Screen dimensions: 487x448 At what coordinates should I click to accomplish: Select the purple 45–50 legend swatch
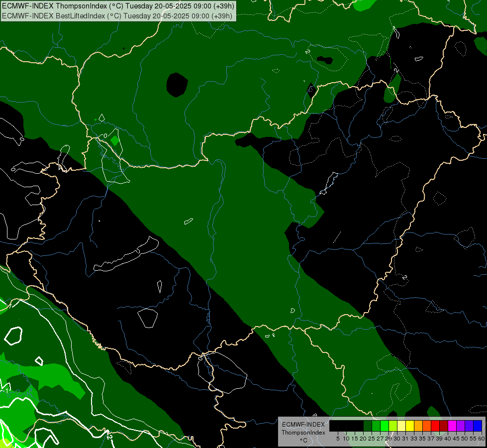coord(461,426)
